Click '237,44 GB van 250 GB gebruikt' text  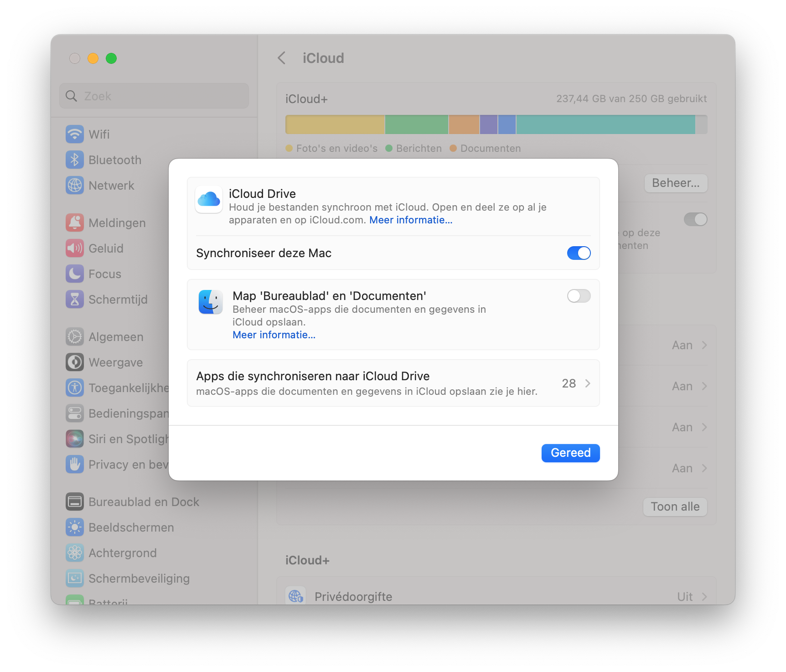[631, 98]
